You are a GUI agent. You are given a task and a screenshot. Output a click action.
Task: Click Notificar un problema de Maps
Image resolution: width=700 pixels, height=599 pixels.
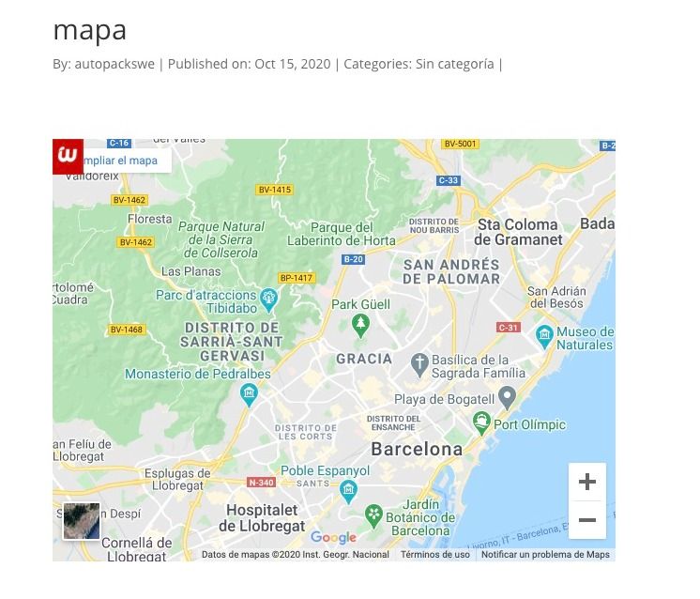[545, 554]
